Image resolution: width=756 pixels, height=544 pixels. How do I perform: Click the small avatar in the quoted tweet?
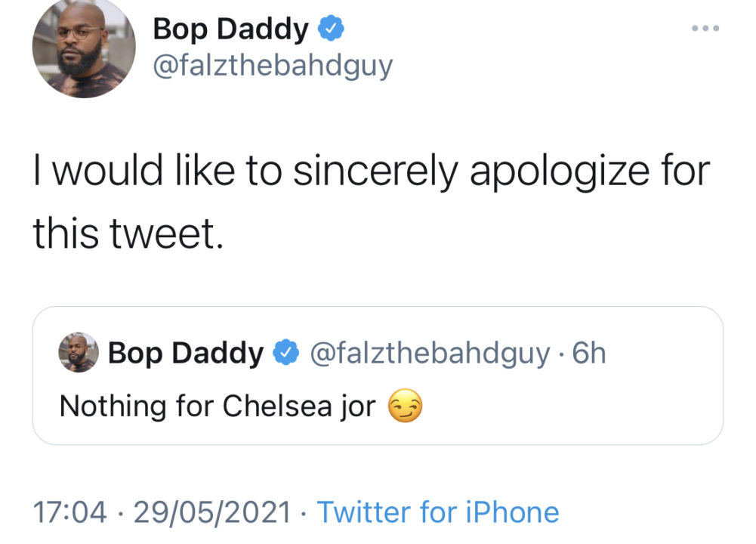(79, 352)
